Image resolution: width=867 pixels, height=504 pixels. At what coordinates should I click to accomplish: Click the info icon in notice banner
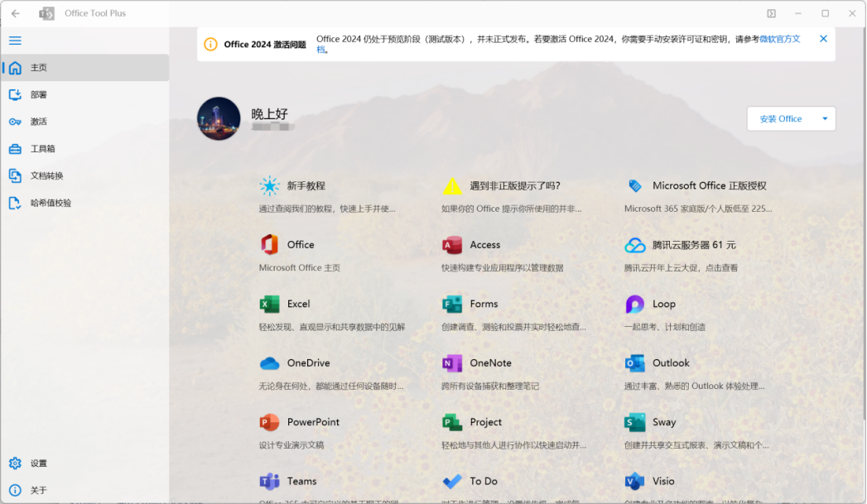pos(210,44)
